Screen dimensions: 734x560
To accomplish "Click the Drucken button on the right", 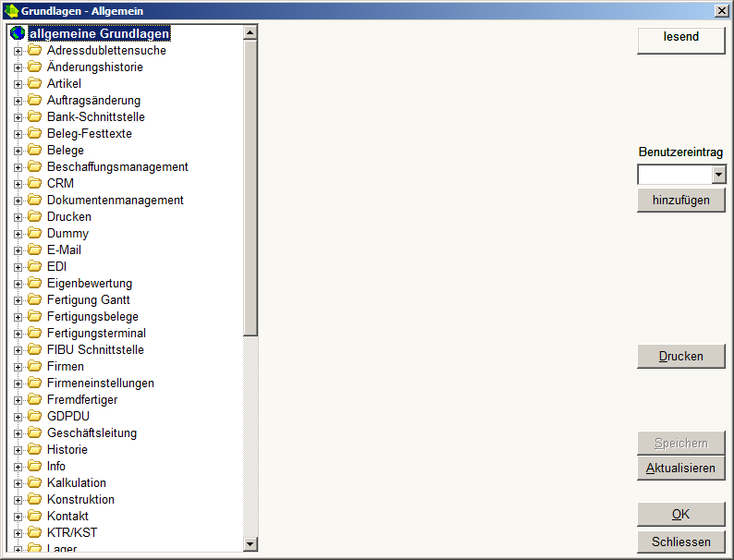I will coord(681,357).
